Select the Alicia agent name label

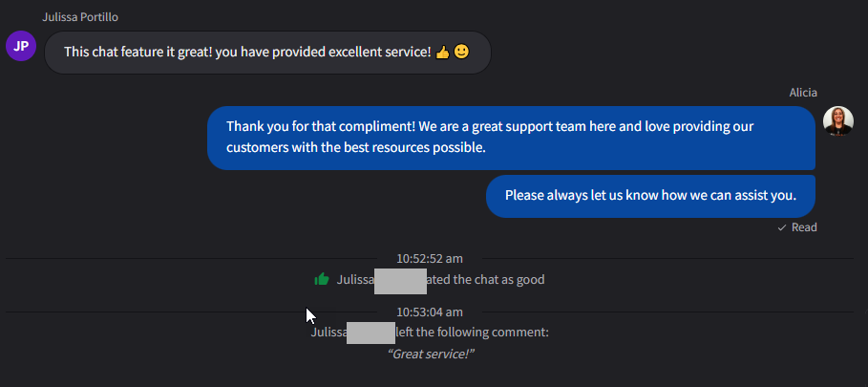803,93
